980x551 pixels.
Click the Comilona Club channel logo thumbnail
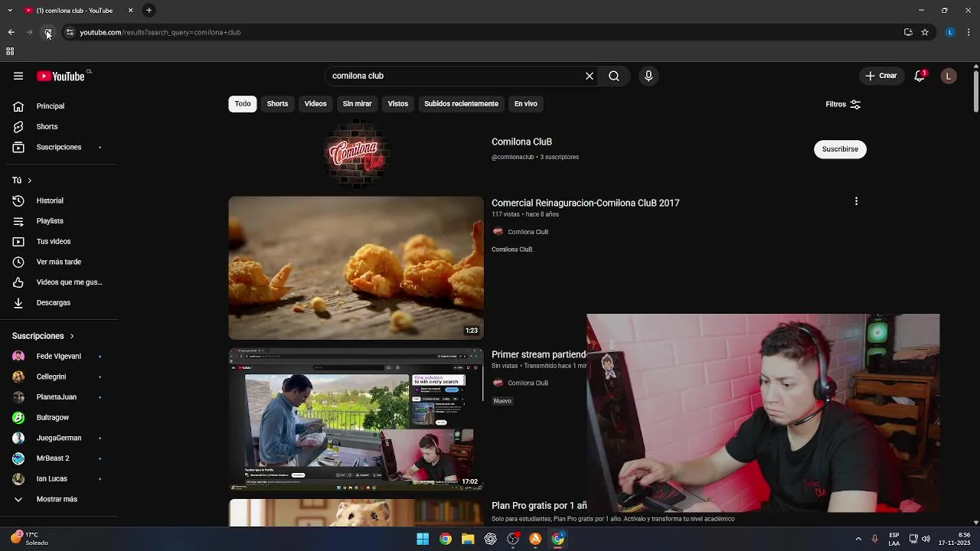356,152
